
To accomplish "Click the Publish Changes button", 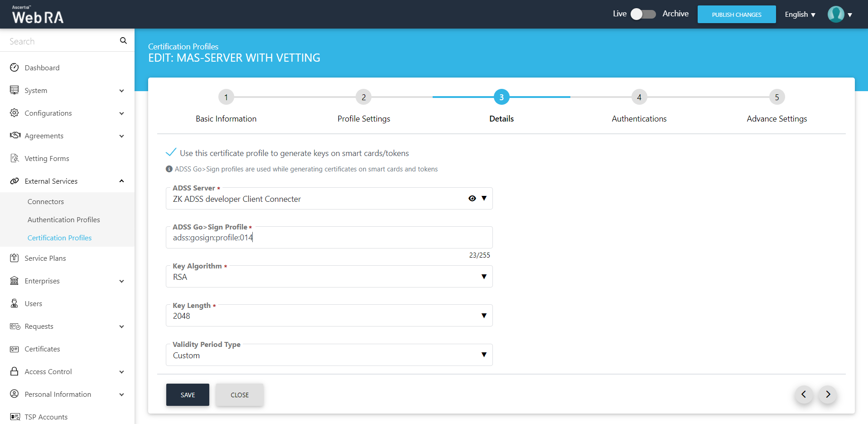I will [x=736, y=15].
